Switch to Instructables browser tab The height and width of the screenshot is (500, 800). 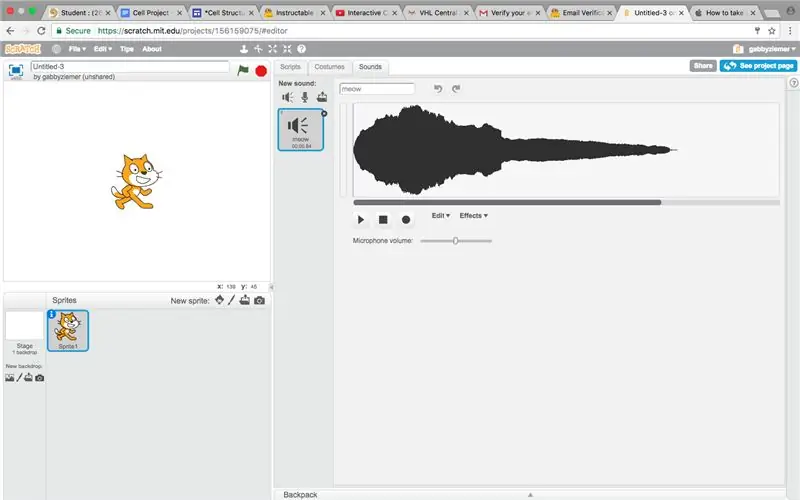click(x=294, y=13)
